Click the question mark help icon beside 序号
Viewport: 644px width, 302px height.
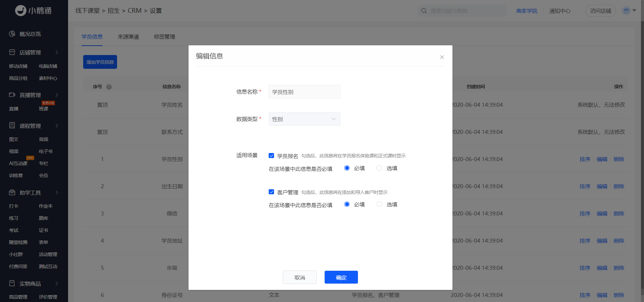pos(109,87)
